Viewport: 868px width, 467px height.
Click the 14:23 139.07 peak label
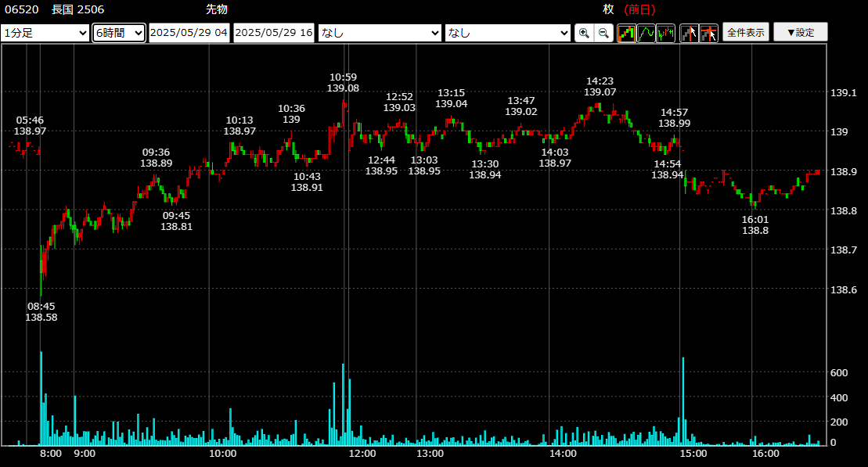pyautogui.click(x=600, y=86)
